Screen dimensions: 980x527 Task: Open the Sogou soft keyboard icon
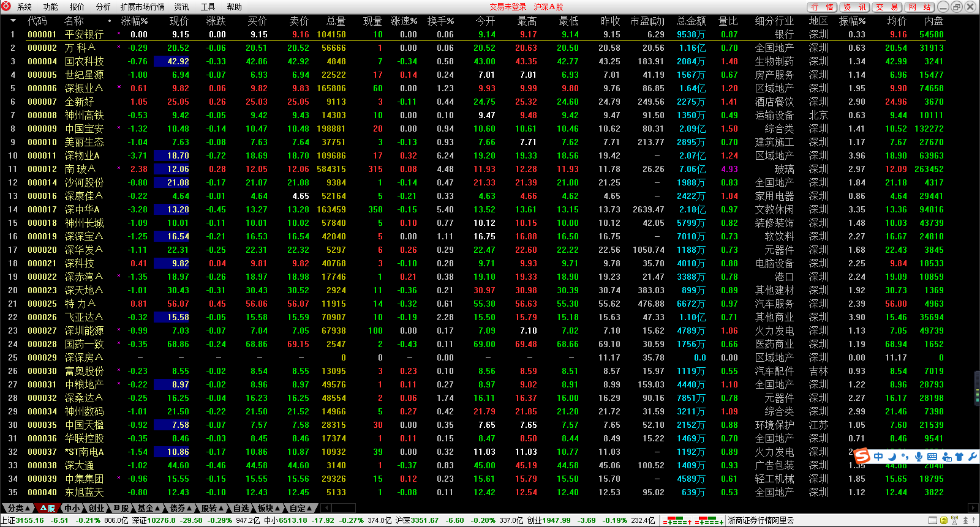932,457
